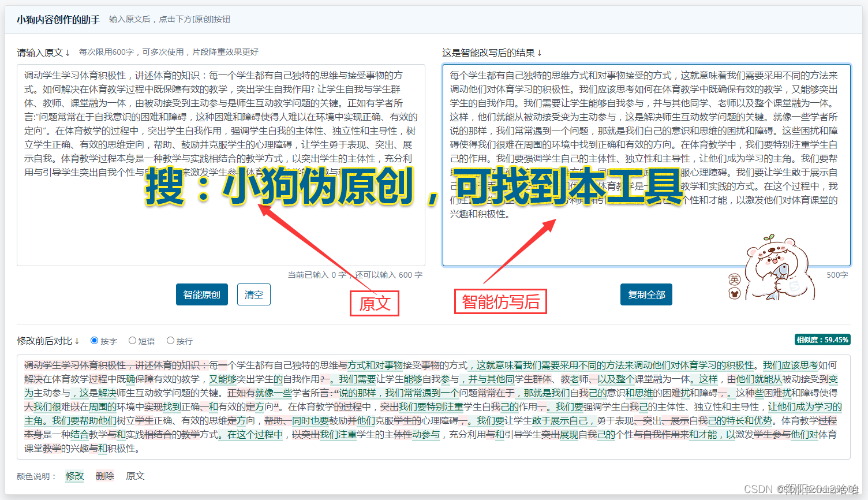Click the 500字 counter text
868x500 pixels.
point(837,275)
